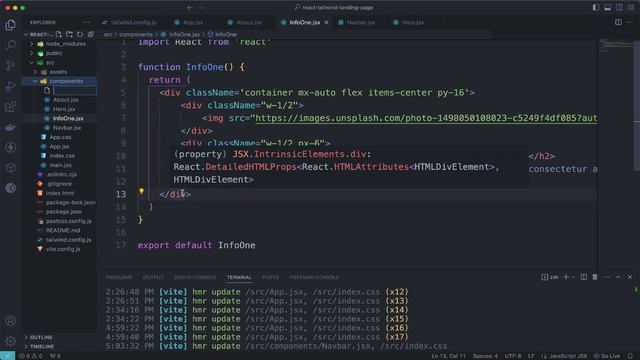Open the POSTMAN CONSOLE panel tab
The width and height of the screenshot is (640, 360).
click(314, 277)
